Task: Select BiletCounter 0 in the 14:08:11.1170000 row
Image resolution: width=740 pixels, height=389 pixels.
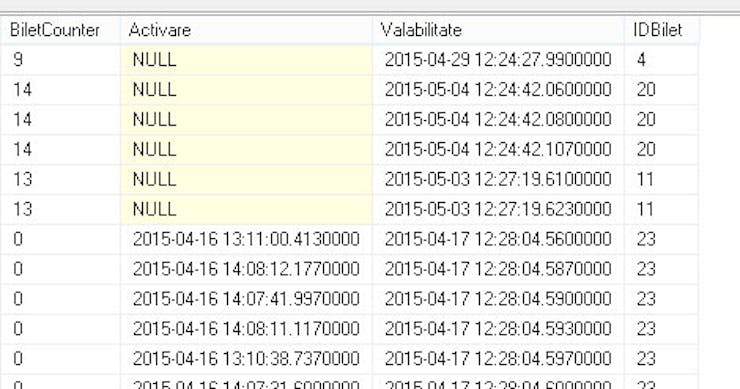Action: [60, 329]
